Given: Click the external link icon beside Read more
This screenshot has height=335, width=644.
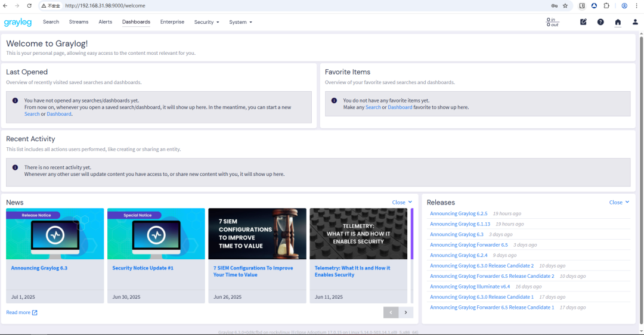Looking at the screenshot, I should tap(35, 312).
